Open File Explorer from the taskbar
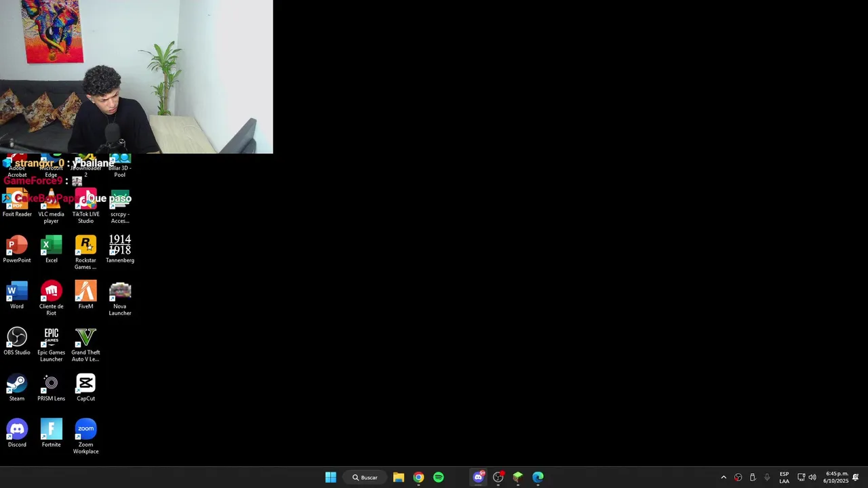This screenshot has height=488, width=868. [x=399, y=477]
